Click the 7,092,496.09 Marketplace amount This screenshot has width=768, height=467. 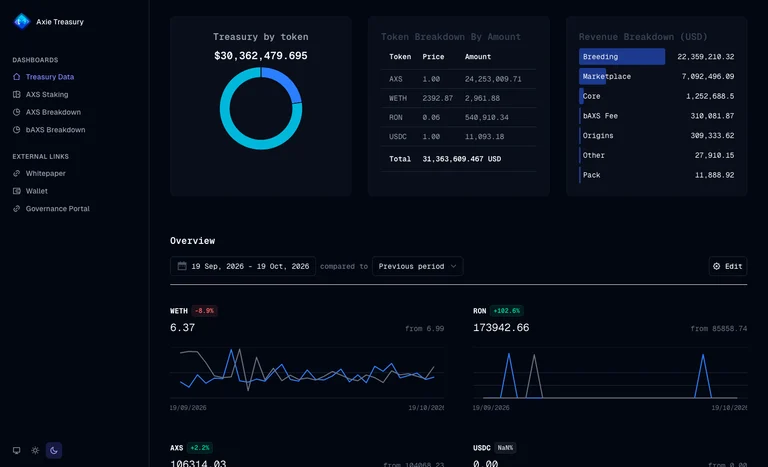[708, 76]
